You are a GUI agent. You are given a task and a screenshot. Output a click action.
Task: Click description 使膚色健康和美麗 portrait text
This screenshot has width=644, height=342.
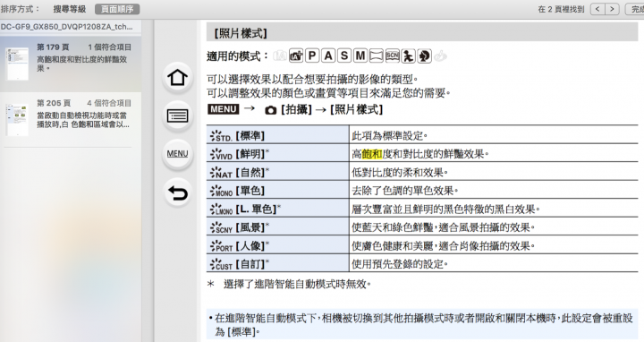pyautogui.click(x=443, y=246)
